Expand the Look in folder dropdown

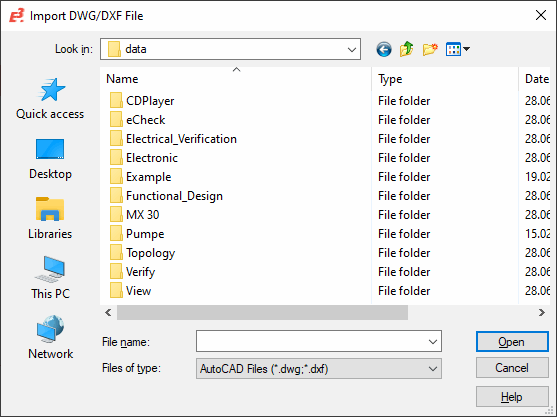[x=352, y=49]
